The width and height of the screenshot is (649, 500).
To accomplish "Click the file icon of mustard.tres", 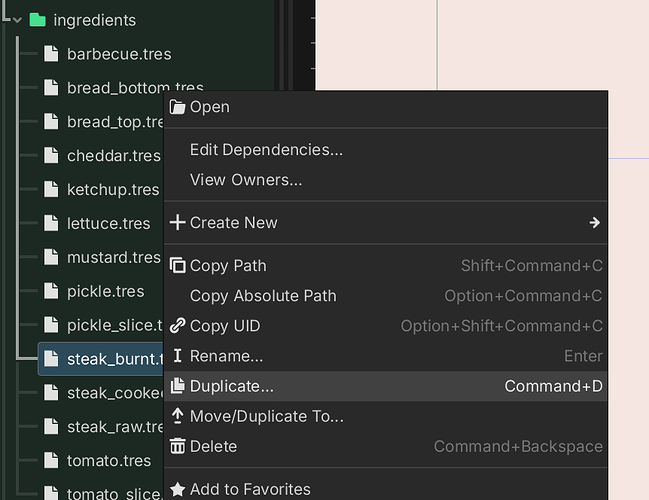I will tap(51, 257).
